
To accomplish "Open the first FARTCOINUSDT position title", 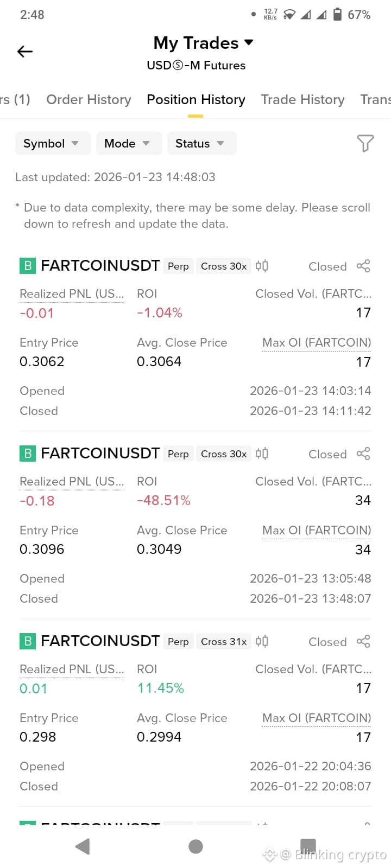I will [100, 266].
